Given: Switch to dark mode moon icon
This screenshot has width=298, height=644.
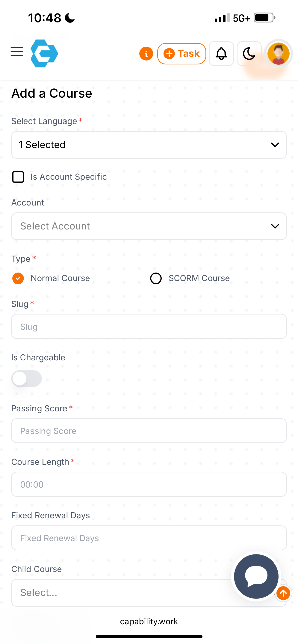Looking at the screenshot, I should 249,54.
